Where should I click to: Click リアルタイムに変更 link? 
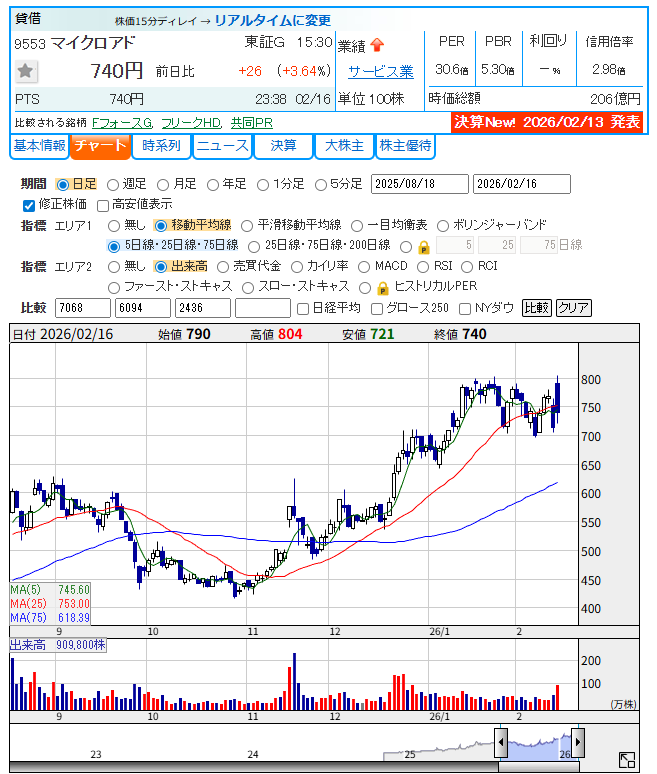point(273,20)
